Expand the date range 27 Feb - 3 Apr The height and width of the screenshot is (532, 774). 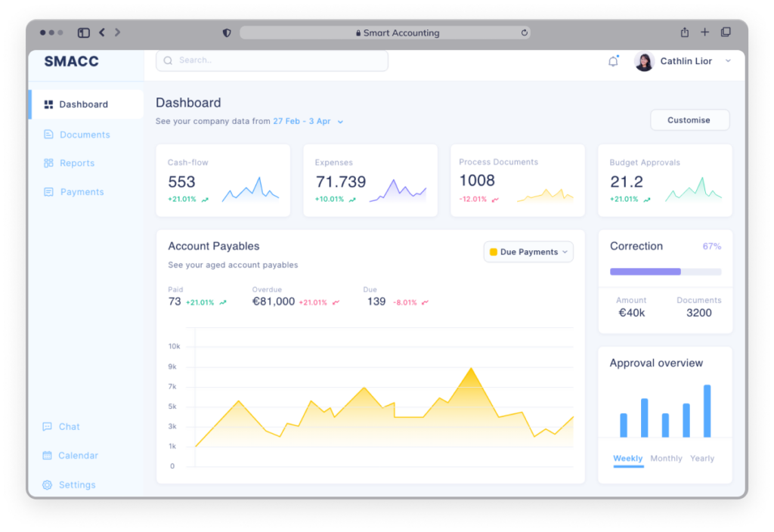point(308,121)
